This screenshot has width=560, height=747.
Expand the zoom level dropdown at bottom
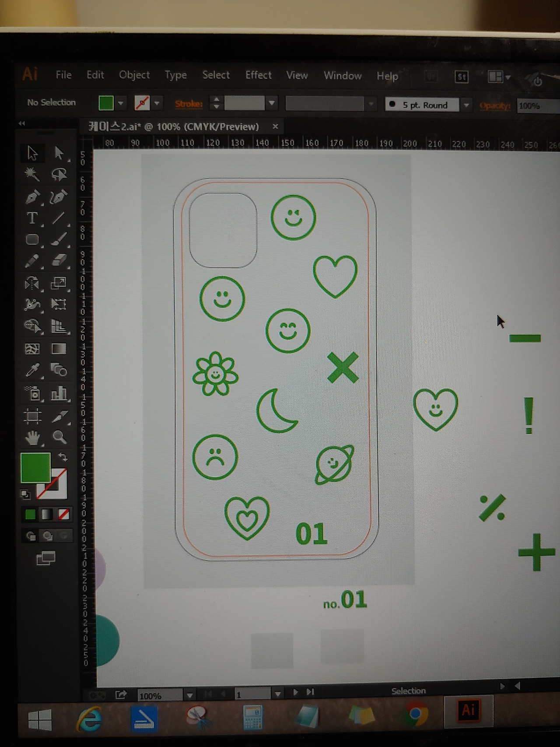click(x=189, y=695)
